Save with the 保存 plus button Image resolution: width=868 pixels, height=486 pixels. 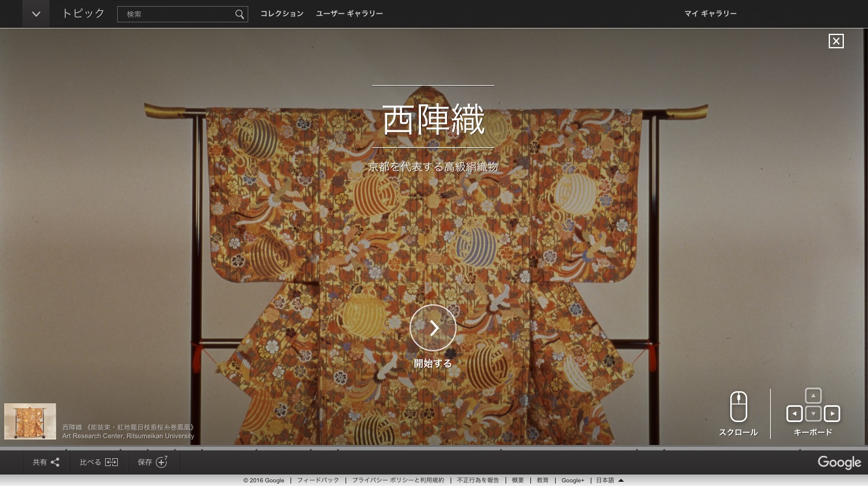pos(153,462)
